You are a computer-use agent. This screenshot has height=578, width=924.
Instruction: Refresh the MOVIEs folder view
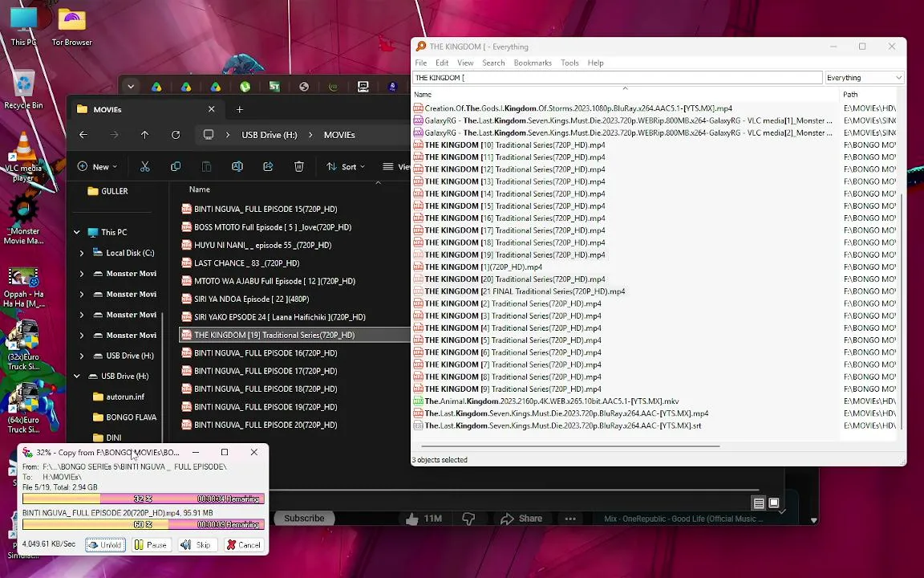pos(176,135)
